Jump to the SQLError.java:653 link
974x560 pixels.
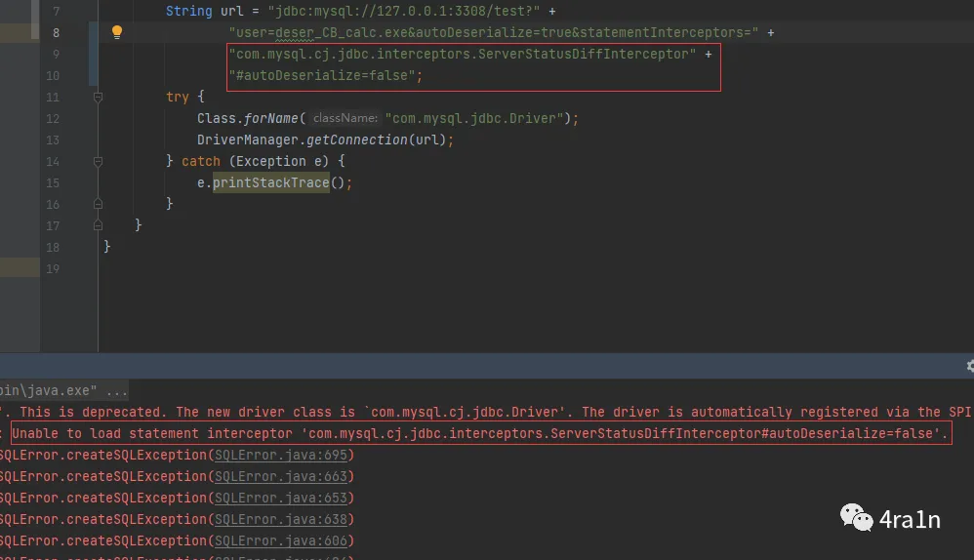coord(283,499)
